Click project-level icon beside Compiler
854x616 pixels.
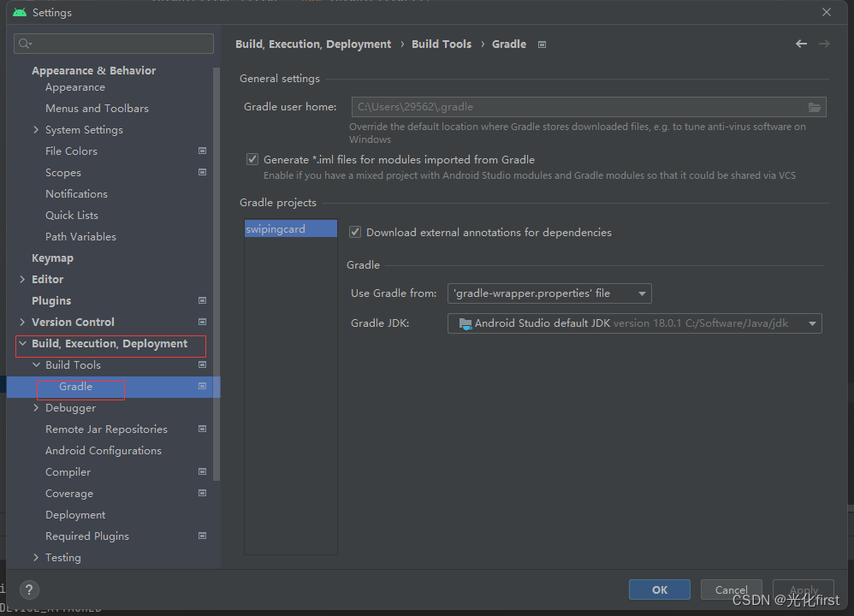point(202,471)
